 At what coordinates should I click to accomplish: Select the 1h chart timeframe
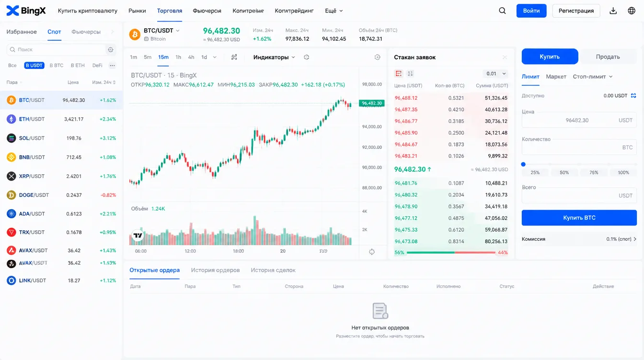tap(178, 57)
